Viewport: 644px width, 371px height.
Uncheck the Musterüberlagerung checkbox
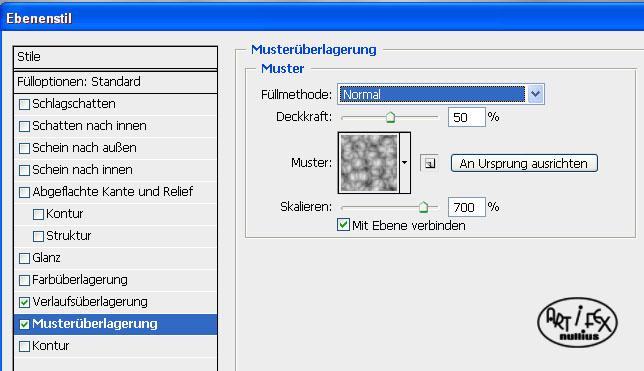point(24,324)
